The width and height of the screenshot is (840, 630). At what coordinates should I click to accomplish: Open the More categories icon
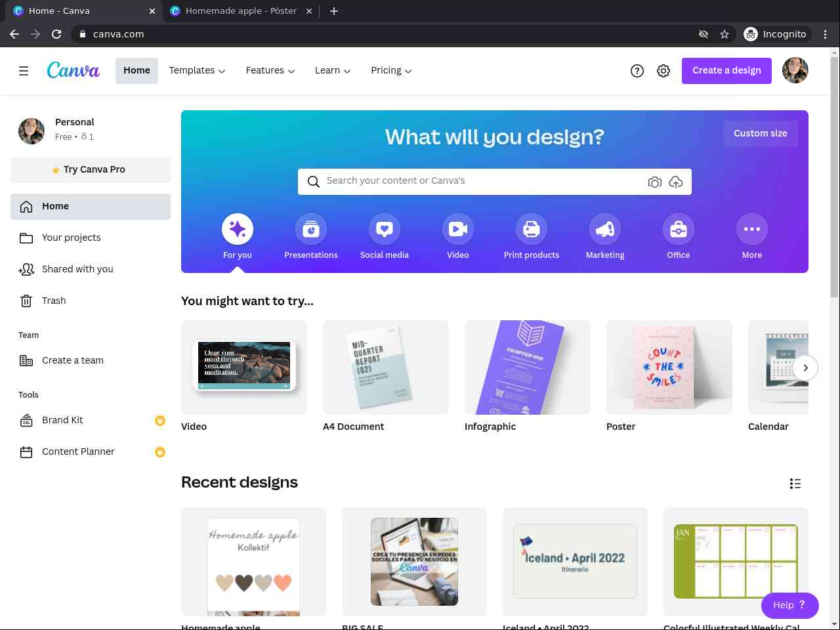(x=752, y=229)
